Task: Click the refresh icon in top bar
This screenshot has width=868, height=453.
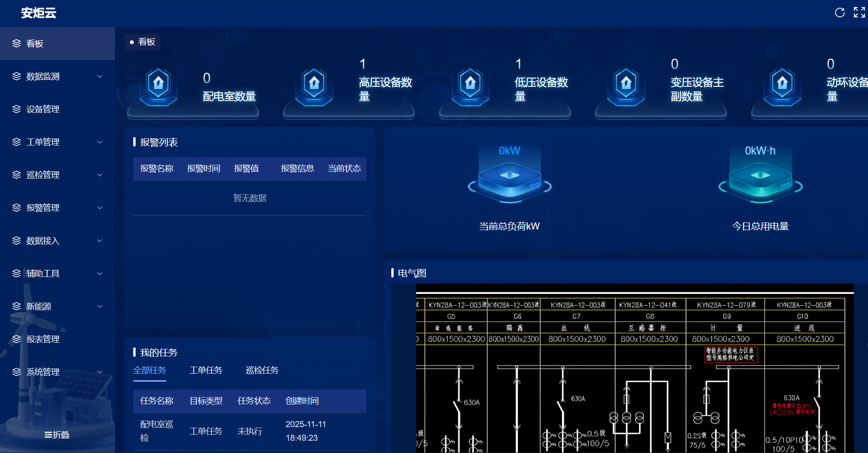Action: tap(839, 13)
